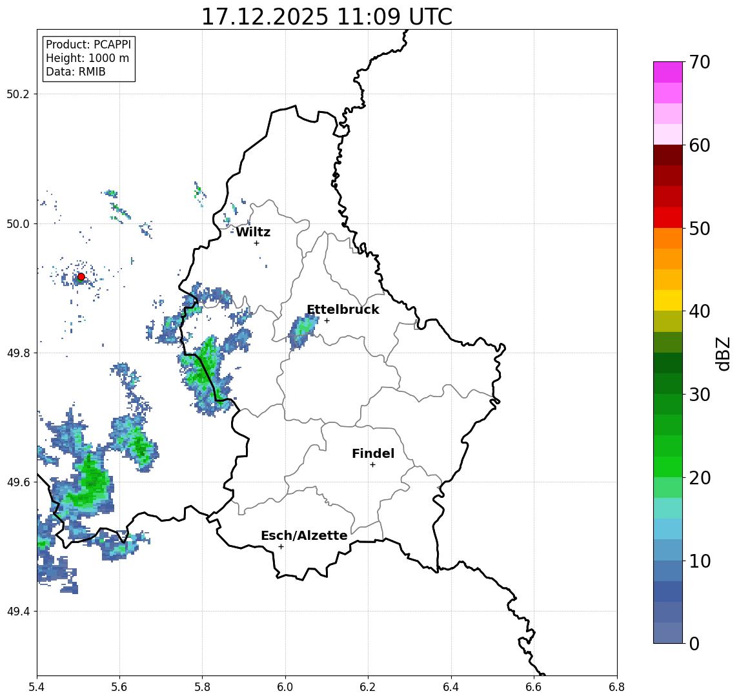The height and width of the screenshot is (700, 739).
Task: Click the yellow colorbar swatch above 40
Action: point(668,300)
